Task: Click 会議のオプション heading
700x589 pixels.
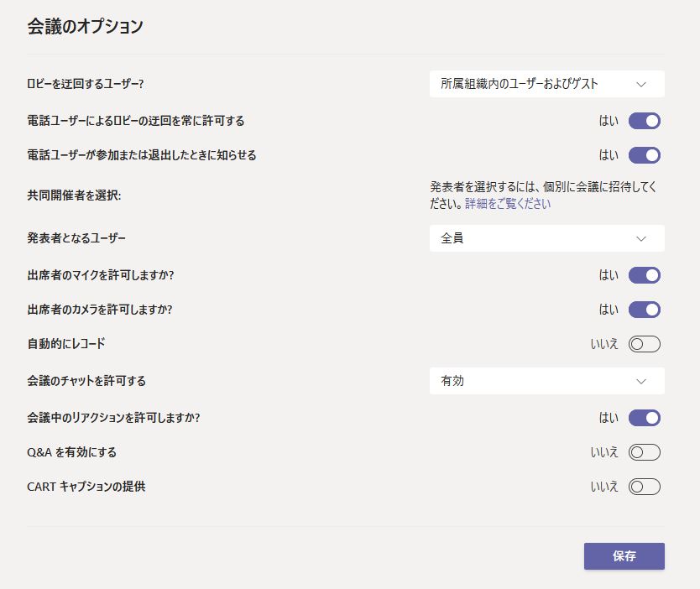Action: (85, 26)
